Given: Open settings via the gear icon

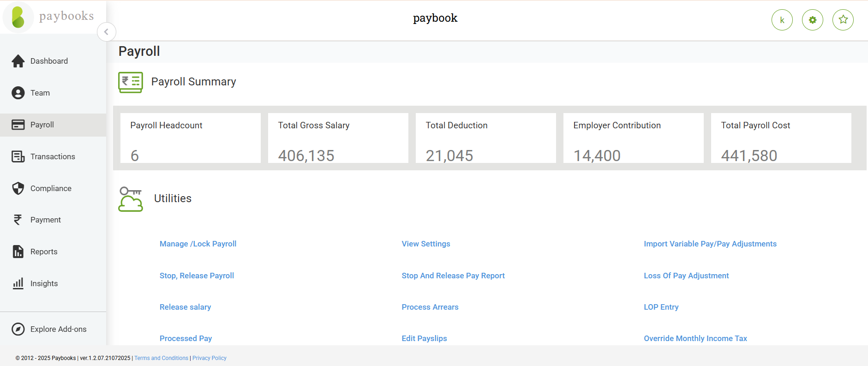Looking at the screenshot, I should point(812,20).
